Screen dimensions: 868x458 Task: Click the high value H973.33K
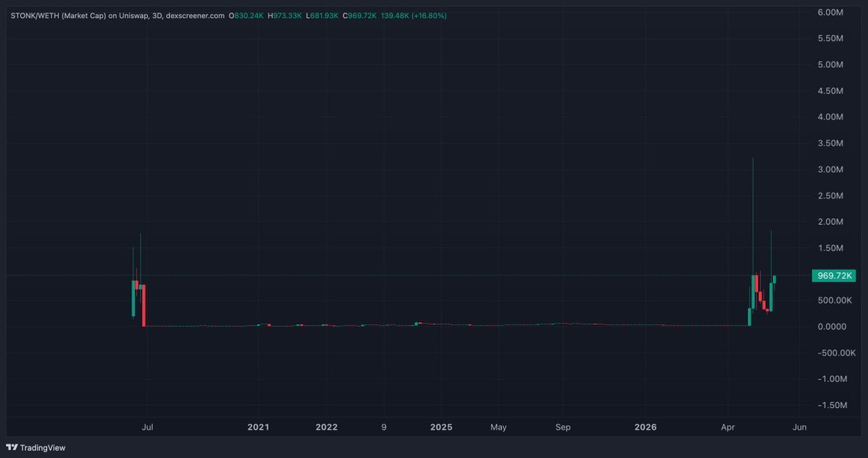point(285,15)
